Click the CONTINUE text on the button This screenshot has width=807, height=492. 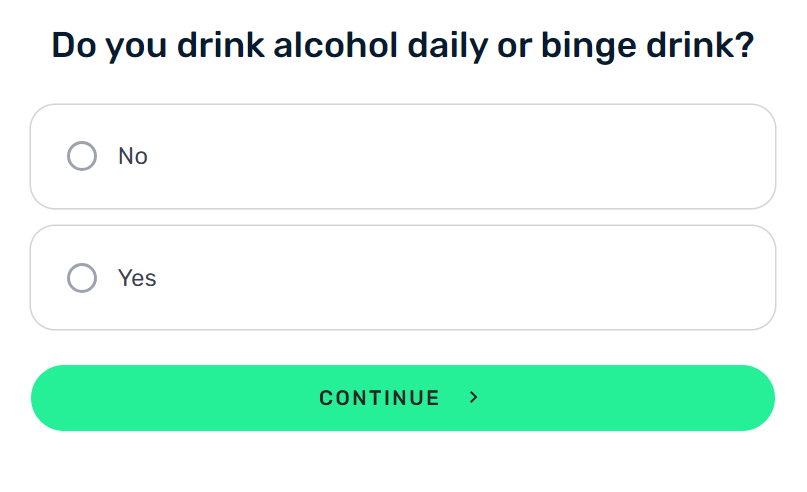(x=379, y=398)
